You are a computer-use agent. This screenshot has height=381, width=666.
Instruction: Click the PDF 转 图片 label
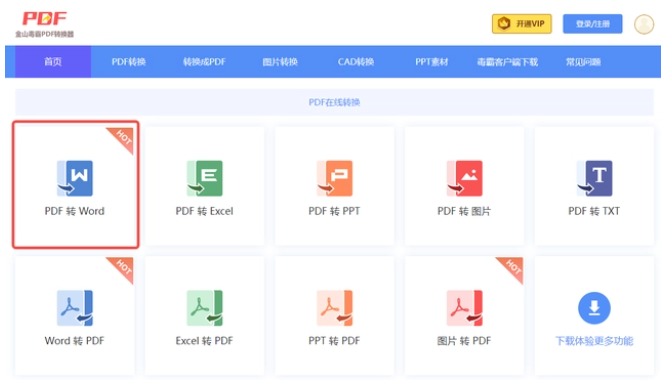(464, 211)
